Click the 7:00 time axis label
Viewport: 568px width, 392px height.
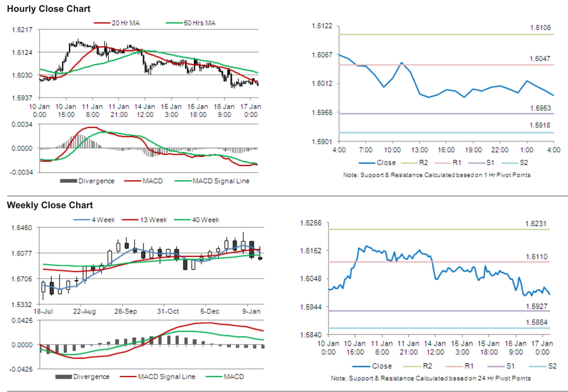pos(366,150)
